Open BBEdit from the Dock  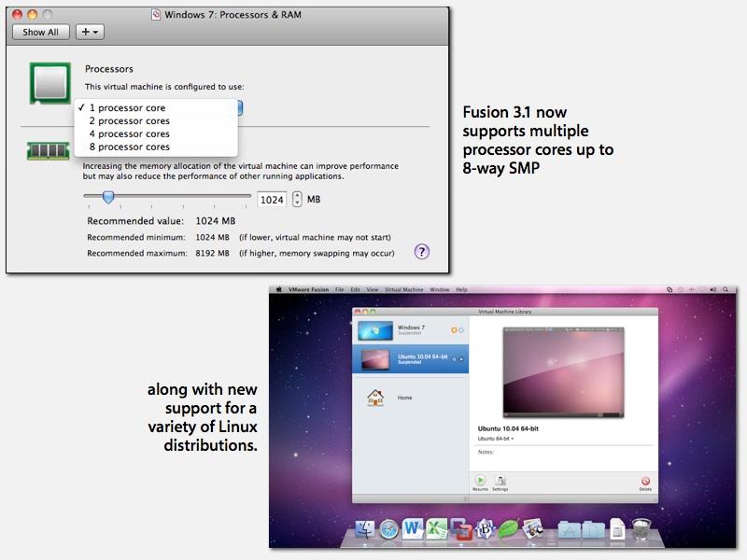pos(485,528)
